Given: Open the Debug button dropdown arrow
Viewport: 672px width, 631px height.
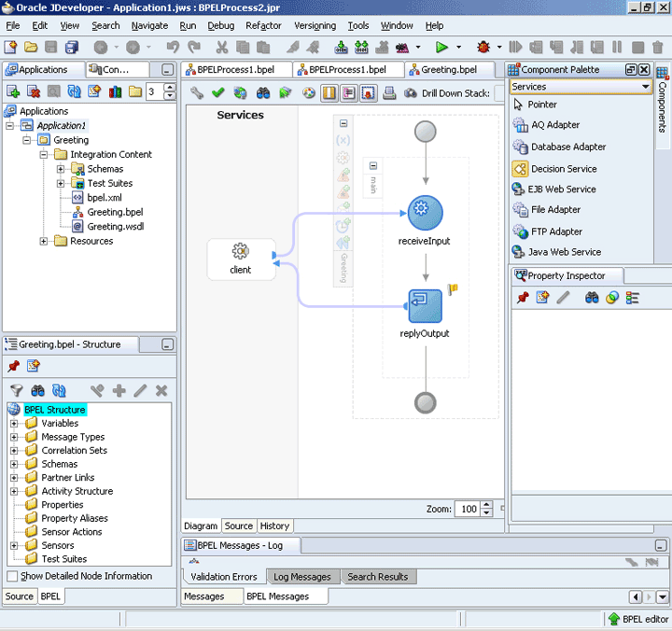Looking at the screenshot, I should [499, 47].
